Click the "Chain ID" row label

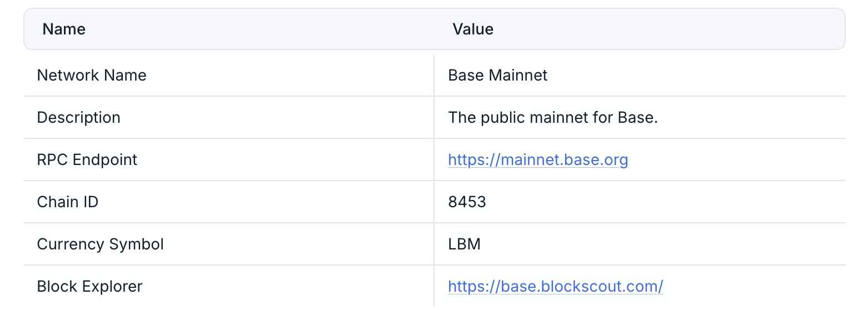(x=67, y=202)
